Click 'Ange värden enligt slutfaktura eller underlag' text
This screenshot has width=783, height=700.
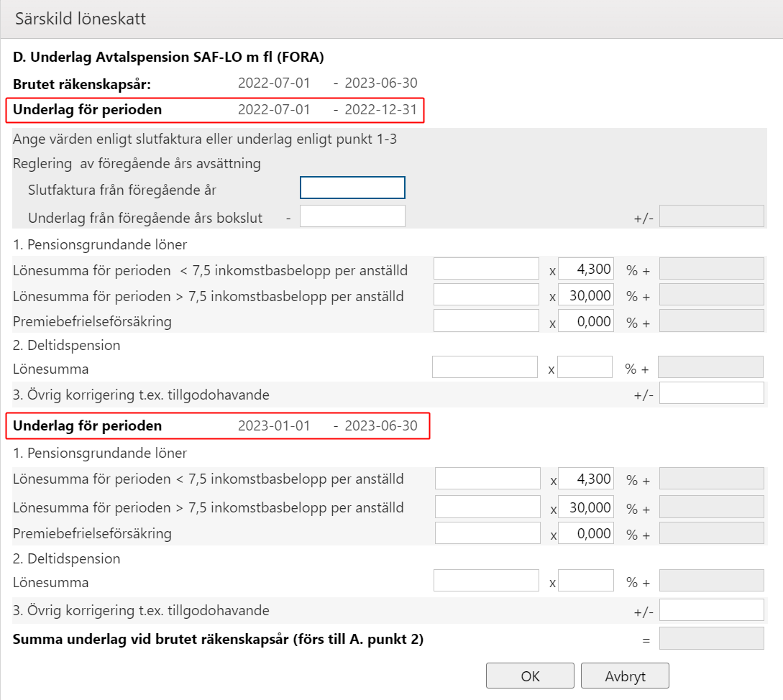pos(205,139)
